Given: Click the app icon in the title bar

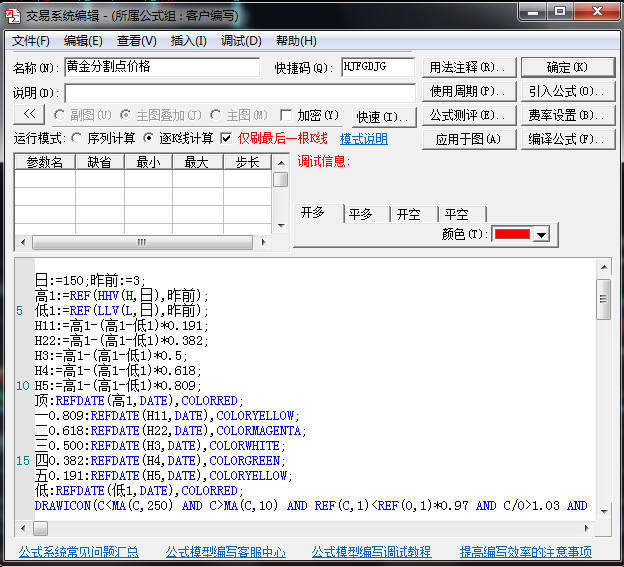Looking at the screenshot, I should coord(13,15).
